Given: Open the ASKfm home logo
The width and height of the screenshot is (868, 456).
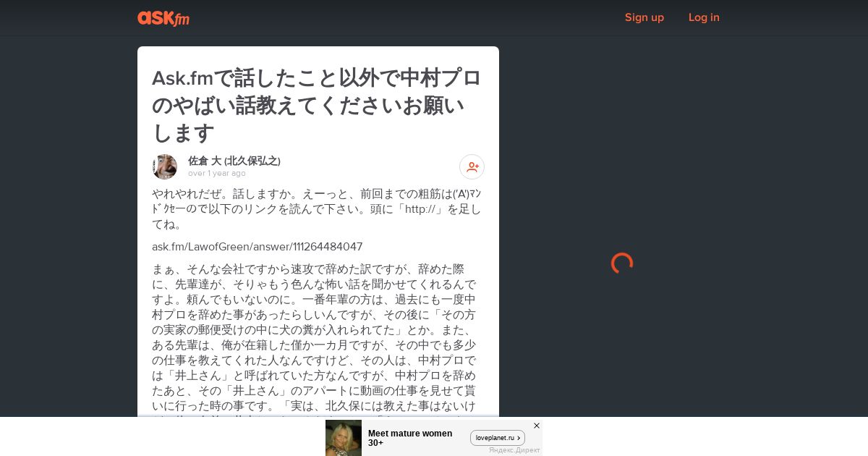Looking at the screenshot, I should tap(163, 18).
